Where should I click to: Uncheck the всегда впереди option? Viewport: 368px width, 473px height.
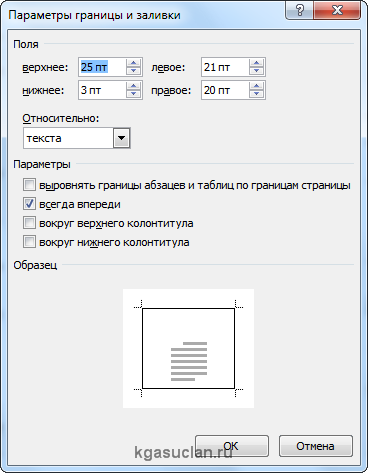coord(29,204)
